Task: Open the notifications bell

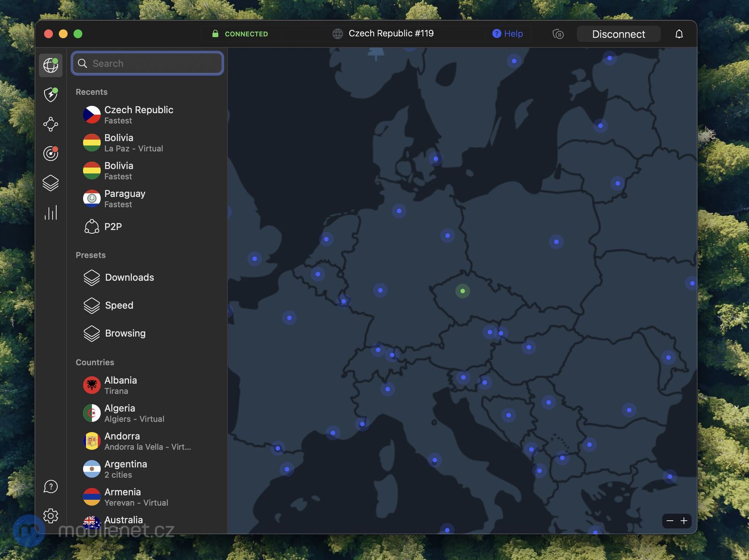Action: (x=679, y=34)
